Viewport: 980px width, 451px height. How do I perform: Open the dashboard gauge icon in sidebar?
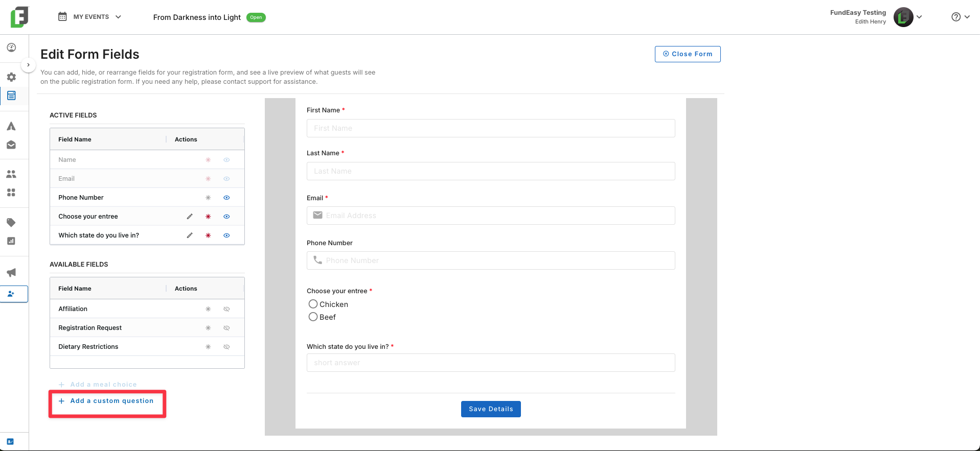[x=11, y=48]
